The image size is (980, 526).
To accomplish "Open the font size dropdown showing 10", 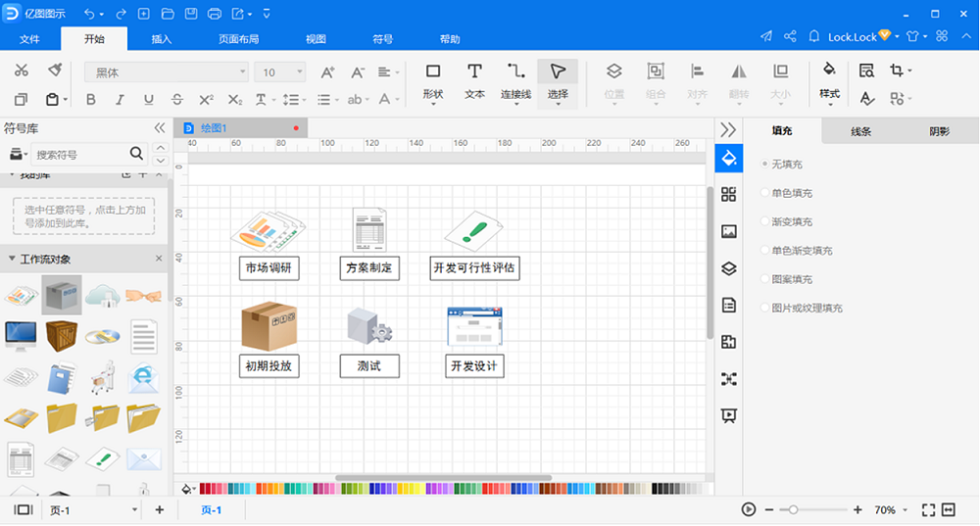I will coord(280,72).
